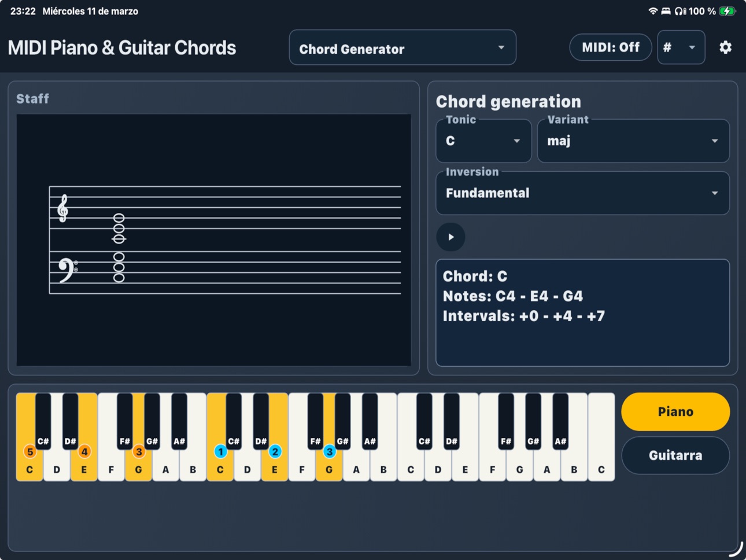Tap the first C# black key
746x560 pixels.
43,421
